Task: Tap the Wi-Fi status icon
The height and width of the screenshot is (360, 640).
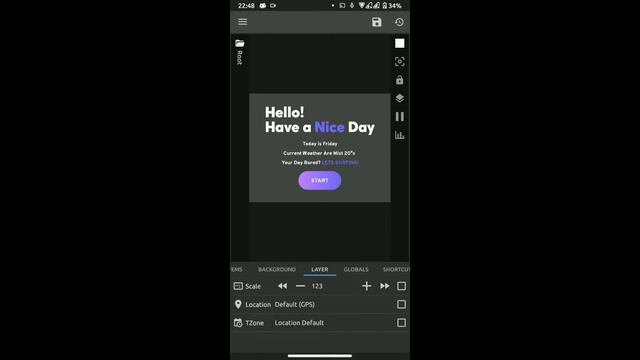Action: [x=362, y=6]
